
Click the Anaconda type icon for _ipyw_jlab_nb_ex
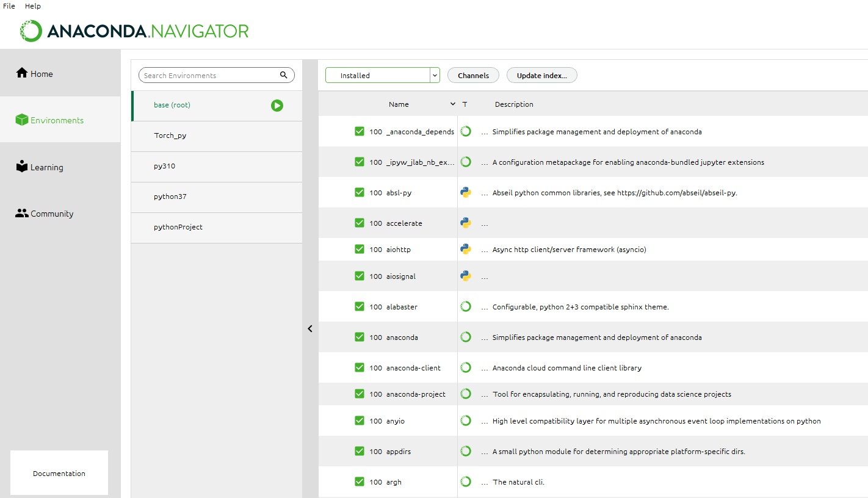[x=466, y=162]
